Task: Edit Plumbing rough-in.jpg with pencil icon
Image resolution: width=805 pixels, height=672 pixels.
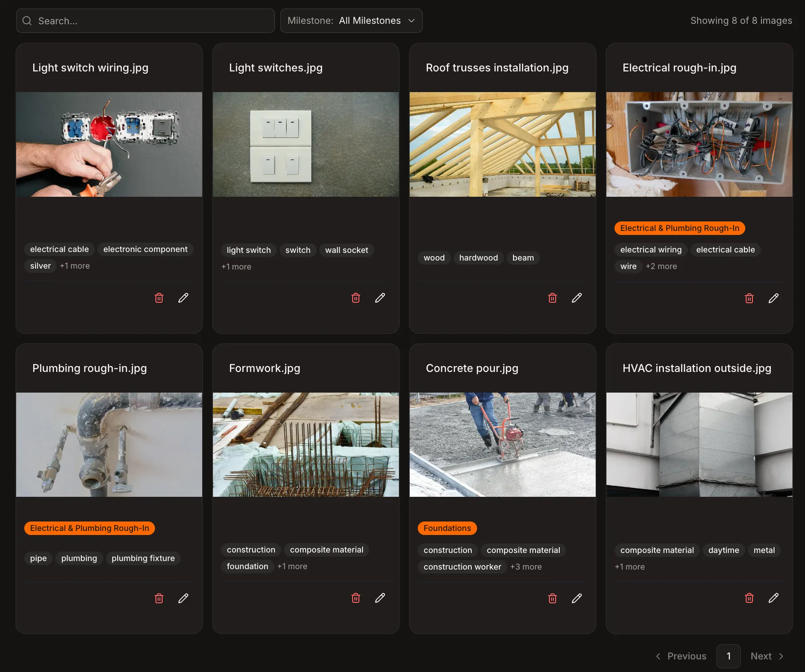Action: pos(183,598)
